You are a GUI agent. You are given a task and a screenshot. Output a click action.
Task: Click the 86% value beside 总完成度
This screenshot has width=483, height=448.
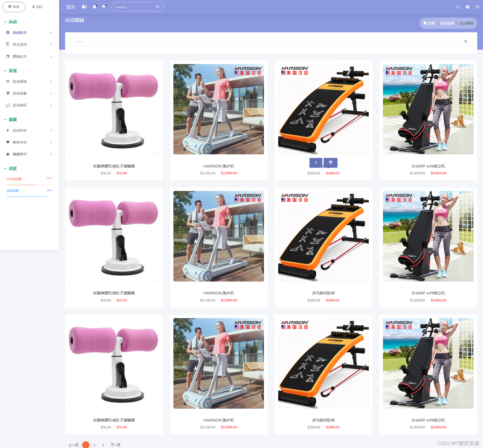[x=50, y=190]
